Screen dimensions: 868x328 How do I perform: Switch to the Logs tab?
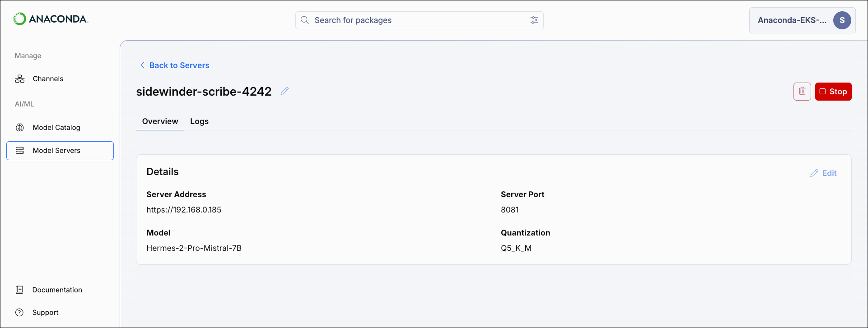(x=199, y=121)
